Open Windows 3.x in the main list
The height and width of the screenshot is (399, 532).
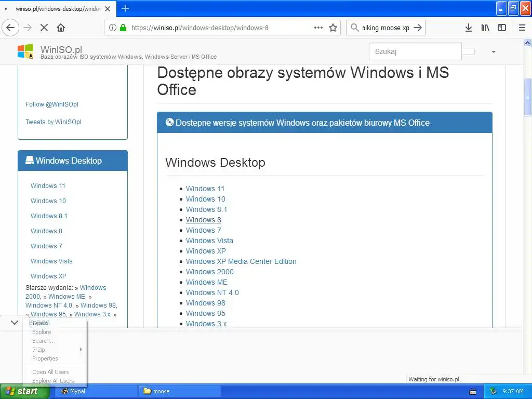point(206,324)
